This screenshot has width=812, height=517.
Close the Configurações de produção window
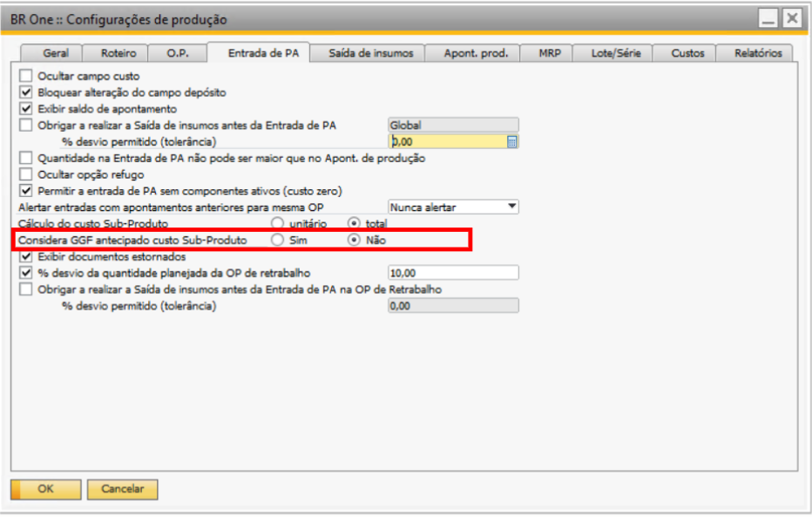pos(790,18)
